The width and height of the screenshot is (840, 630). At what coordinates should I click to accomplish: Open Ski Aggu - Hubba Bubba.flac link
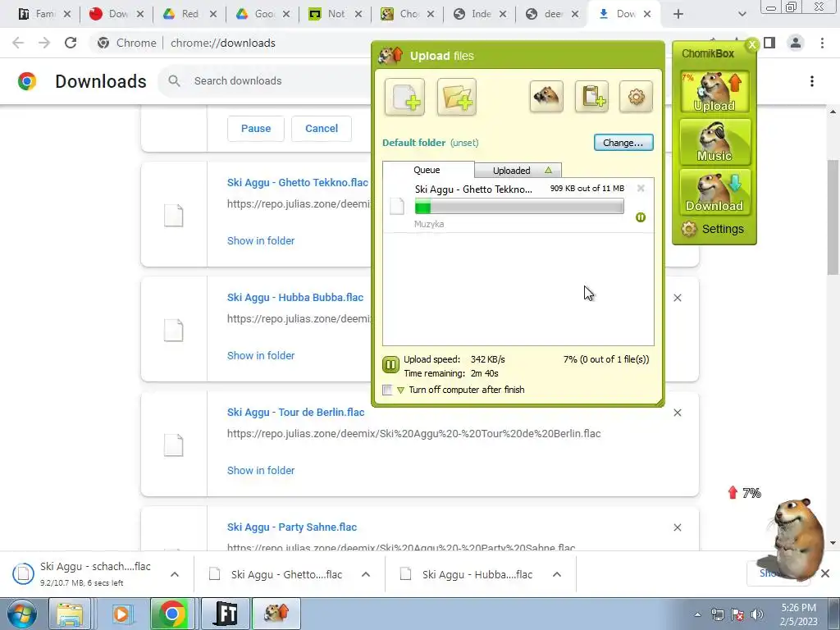295,297
